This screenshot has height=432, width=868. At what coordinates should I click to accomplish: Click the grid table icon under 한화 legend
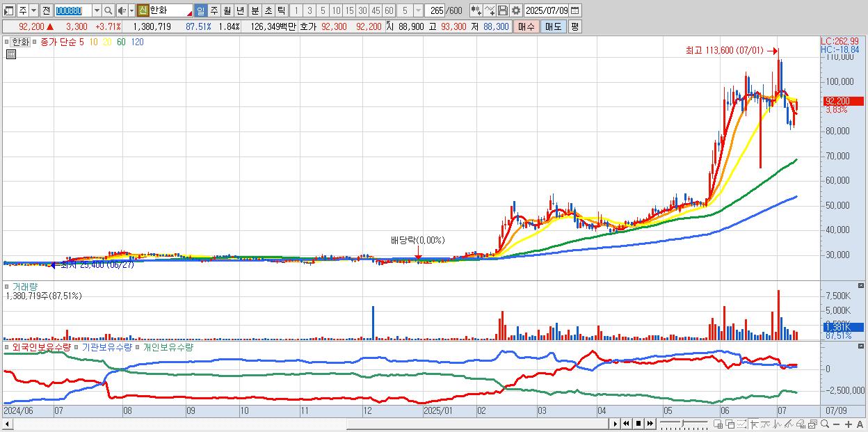click(x=10, y=55)
